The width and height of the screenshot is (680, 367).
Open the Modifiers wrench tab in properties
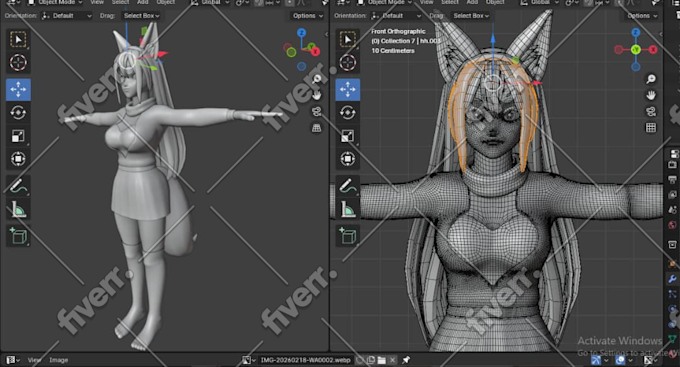pyautogui.click(x=672, y=279)
